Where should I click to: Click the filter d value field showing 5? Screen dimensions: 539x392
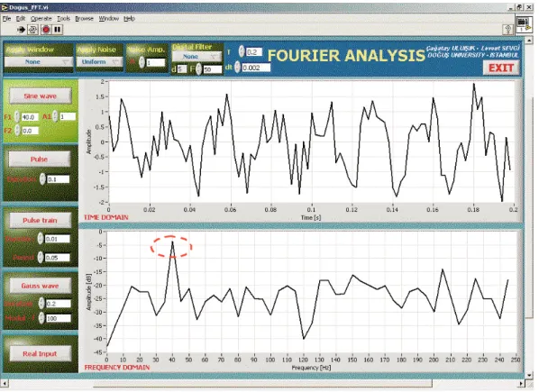[182, 69]
